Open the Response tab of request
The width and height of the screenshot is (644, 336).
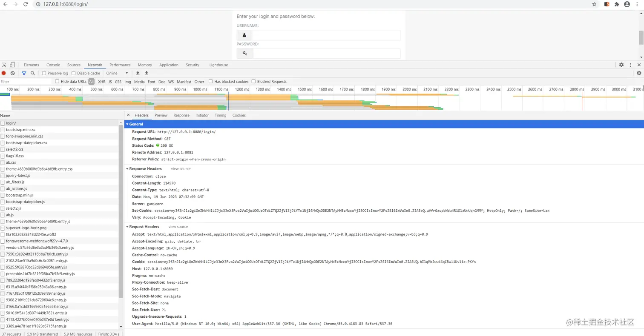click(x=181, y=115)
